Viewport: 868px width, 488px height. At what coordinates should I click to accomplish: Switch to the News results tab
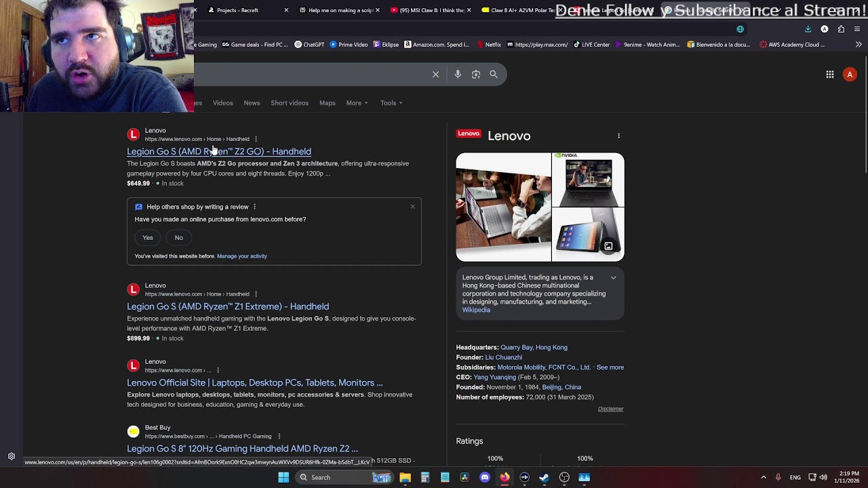tap(252, 103)
